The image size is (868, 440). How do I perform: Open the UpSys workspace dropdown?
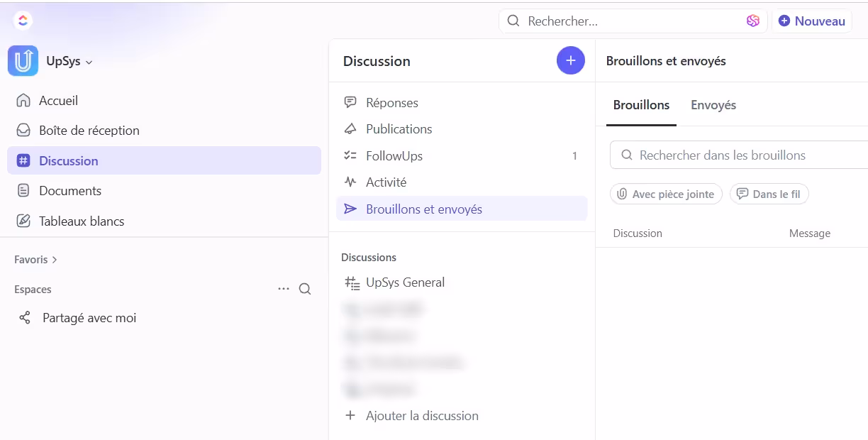point(70,61)
